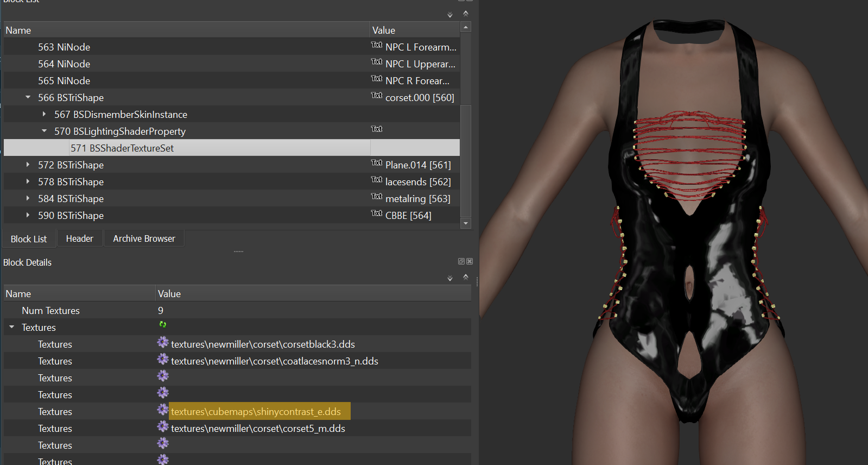
Task: Click the Value column header in Block Details
Action: click(x=314, y=293)
